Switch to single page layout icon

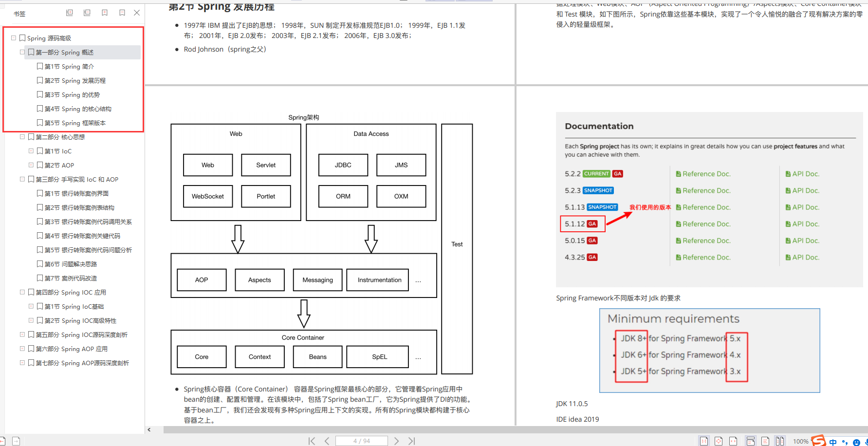point(765,441)
